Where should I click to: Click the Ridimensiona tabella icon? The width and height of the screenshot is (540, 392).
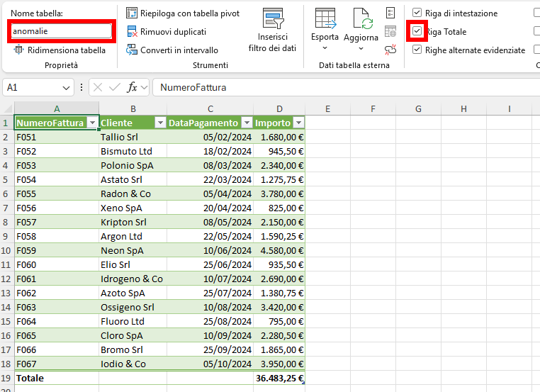click(18, 50)
